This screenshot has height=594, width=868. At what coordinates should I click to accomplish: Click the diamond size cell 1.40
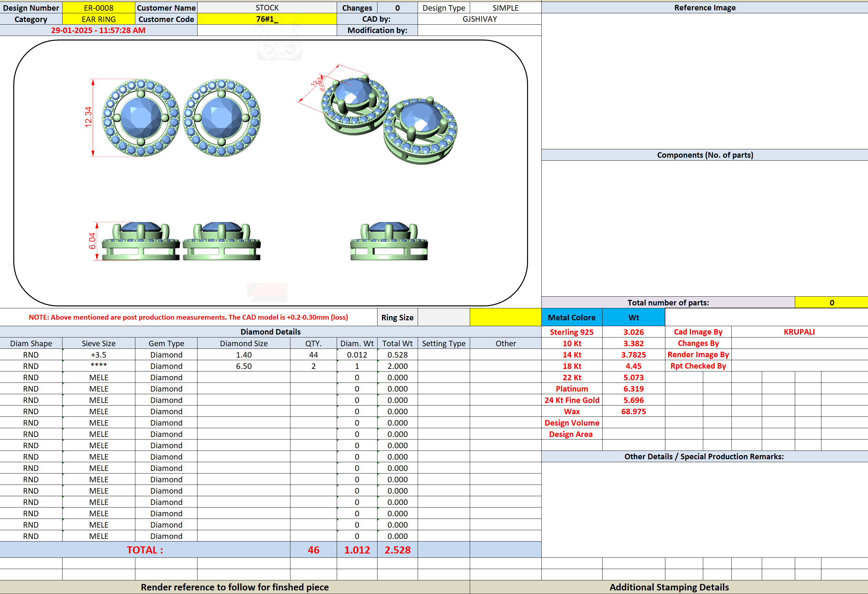244,355
